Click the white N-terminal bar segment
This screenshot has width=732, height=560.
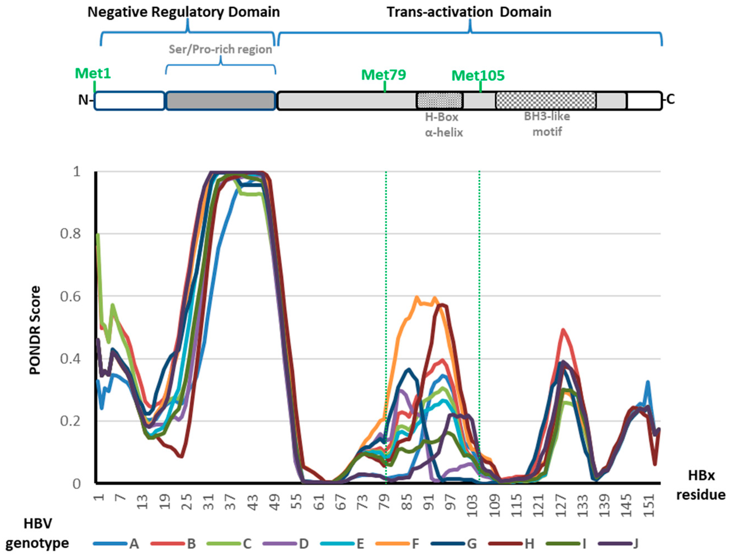coord(129,100)
